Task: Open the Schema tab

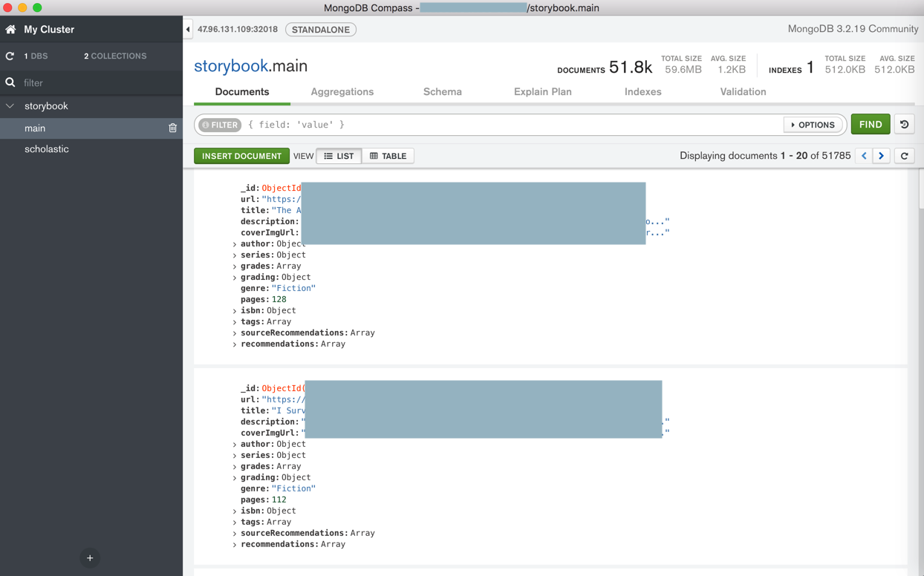Action: (443, 92)
